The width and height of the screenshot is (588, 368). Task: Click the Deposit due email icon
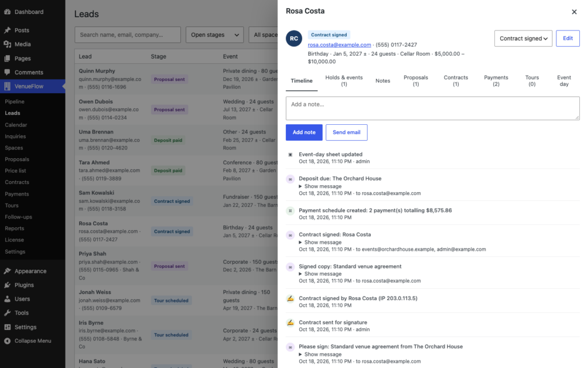(x=290, y=179)
